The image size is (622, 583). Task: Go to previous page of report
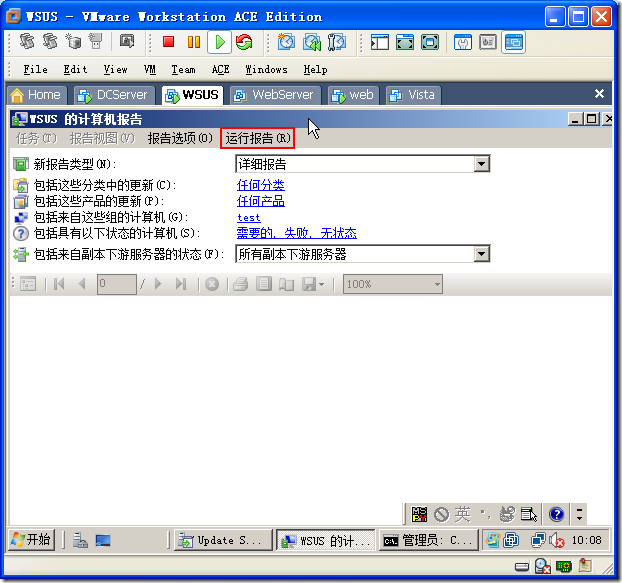click(x=82, y=284)
